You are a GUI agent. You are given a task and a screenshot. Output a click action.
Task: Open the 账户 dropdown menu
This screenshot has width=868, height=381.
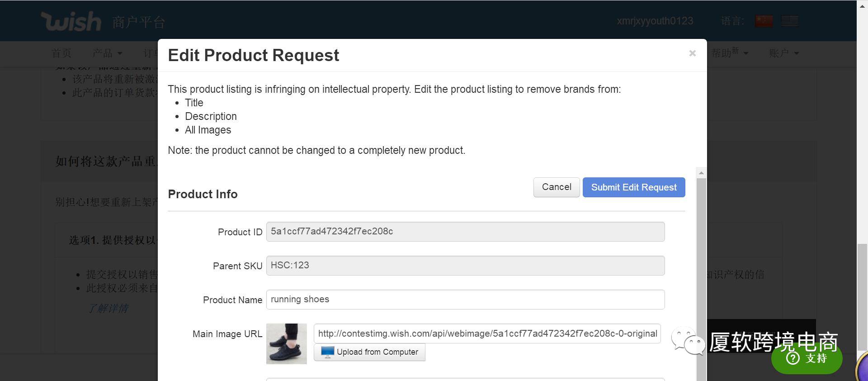(x=783, y=53)
